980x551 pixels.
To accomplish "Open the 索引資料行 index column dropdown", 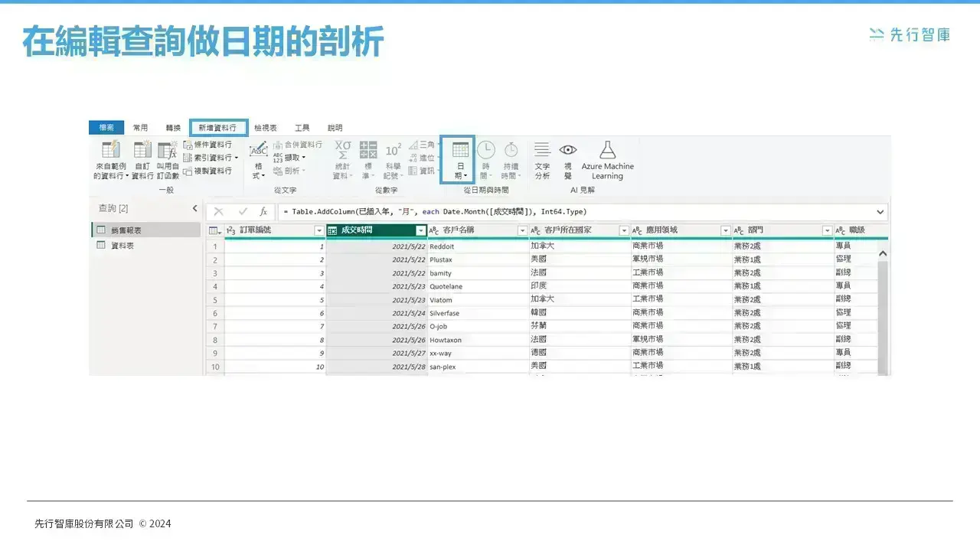I will (211, 158).
